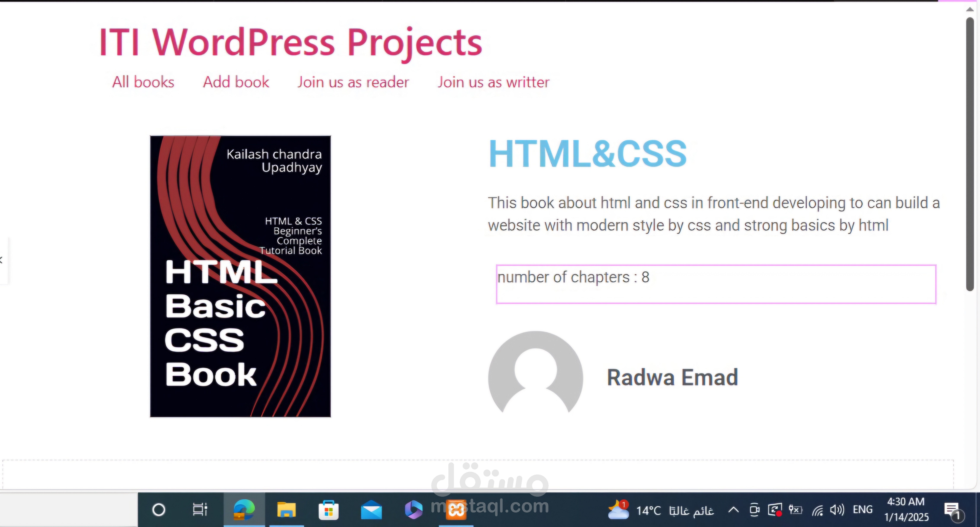This screenshot has width=980, height=527.
Task: Open File Explorer from the taskbar
Action: click(286, 510)
